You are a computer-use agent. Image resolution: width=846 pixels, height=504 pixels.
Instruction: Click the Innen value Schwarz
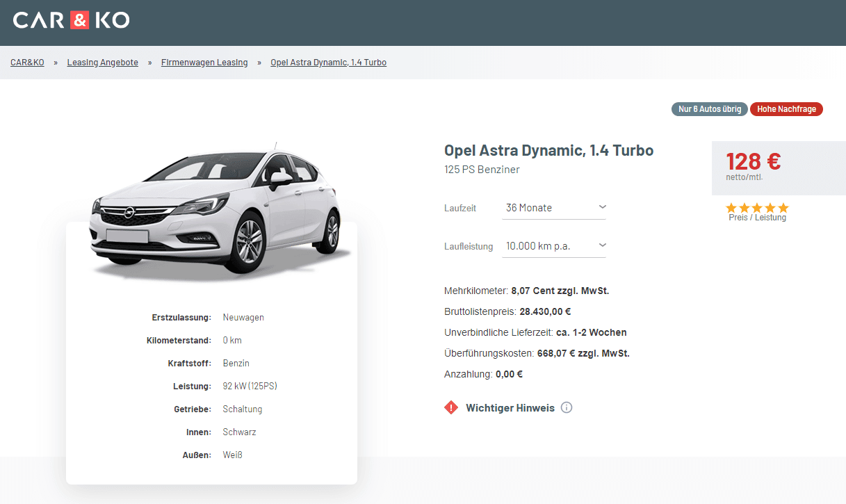240,432
